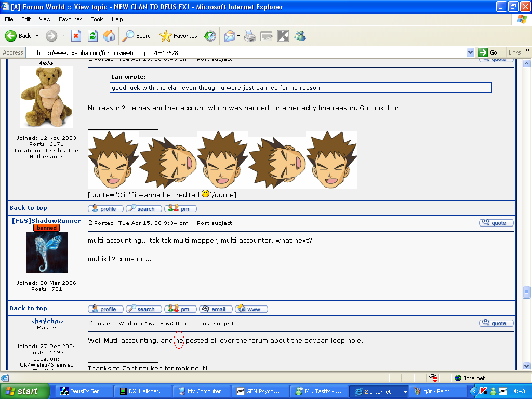The height and width of the screenshot is (399, 532).
Task: Send pm from Alpha's post
Action: point(180,209)
